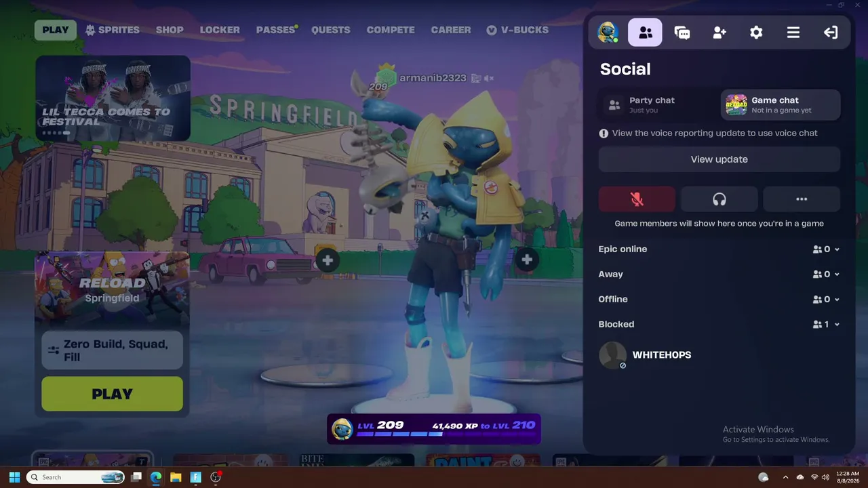The image size is (868, 488).
Task: Click the blocked user WHITEHOPS avatar
Action: tap(612, 355)
